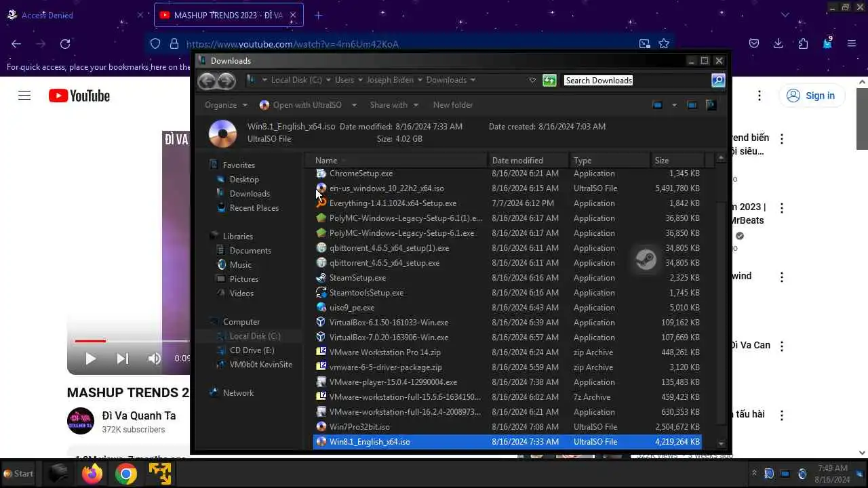
Task: Open Firefox application menu (hamburger)
Action: coord(852,43)
